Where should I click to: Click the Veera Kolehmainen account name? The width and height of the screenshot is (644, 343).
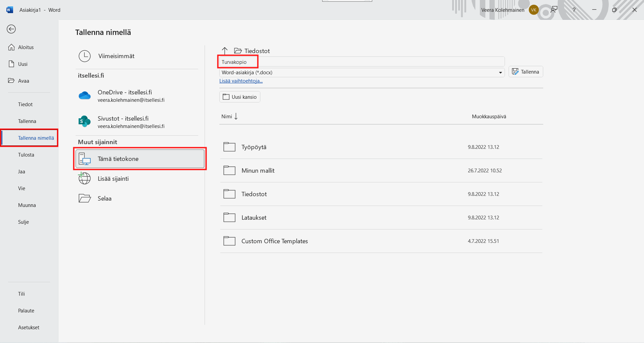pyautogui.click(x=503, y=10)
